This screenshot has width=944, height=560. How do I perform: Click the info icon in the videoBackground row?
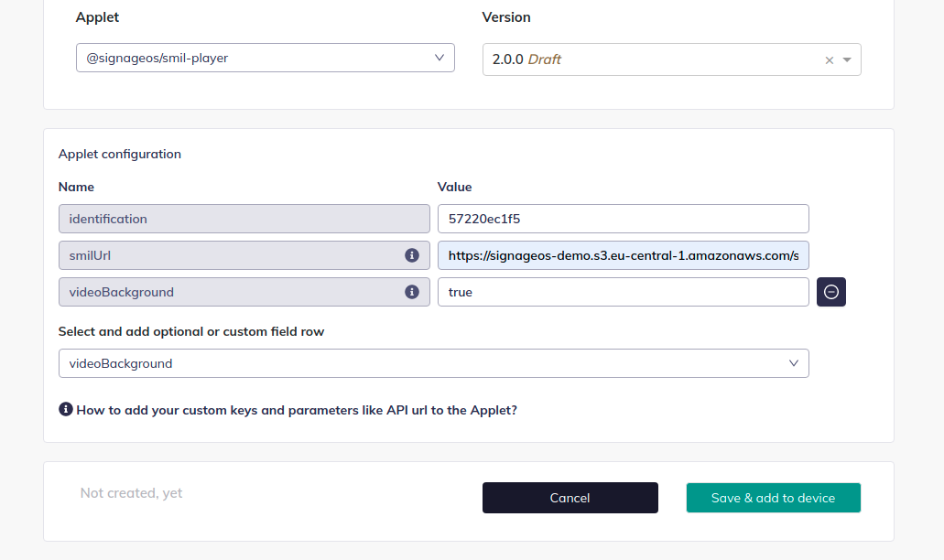click(412, 292)
